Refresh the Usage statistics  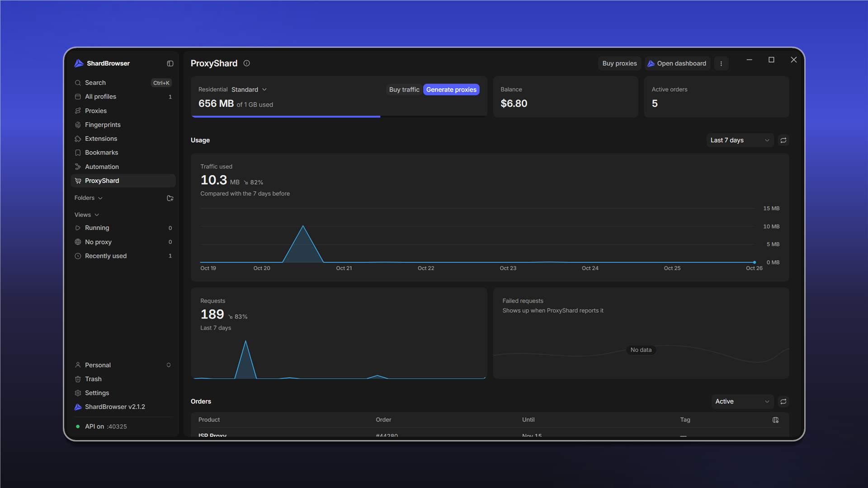783,141
